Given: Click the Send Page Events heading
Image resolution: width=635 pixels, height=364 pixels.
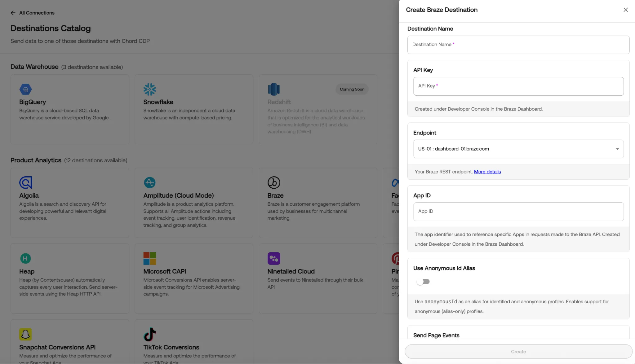Looking at the screenshot, I should pos(436,335).
